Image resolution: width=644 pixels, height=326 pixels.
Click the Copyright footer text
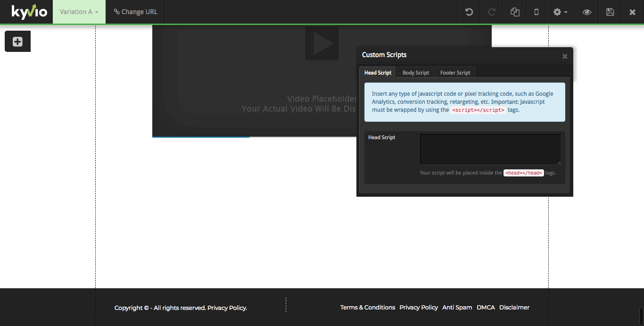[x=181, y=308]
